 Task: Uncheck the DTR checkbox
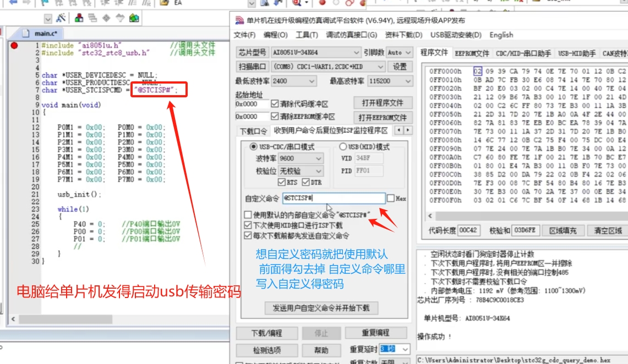(x=306, y=183)
